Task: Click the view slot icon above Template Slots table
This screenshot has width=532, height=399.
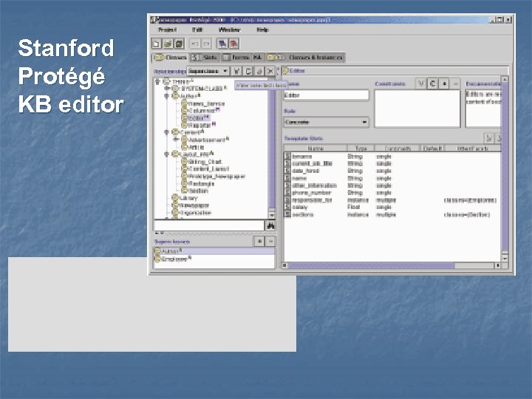Action: click(489, 138)
